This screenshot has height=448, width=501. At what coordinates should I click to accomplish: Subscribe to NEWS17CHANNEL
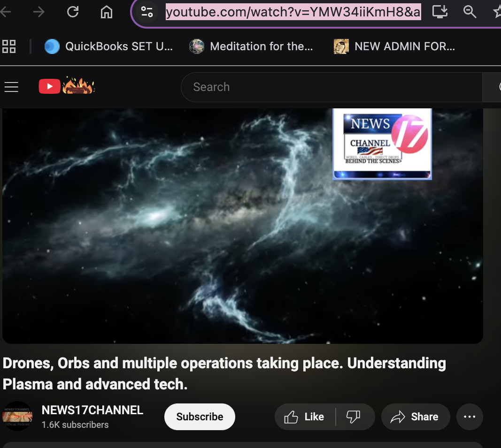(x=200, y=417)
